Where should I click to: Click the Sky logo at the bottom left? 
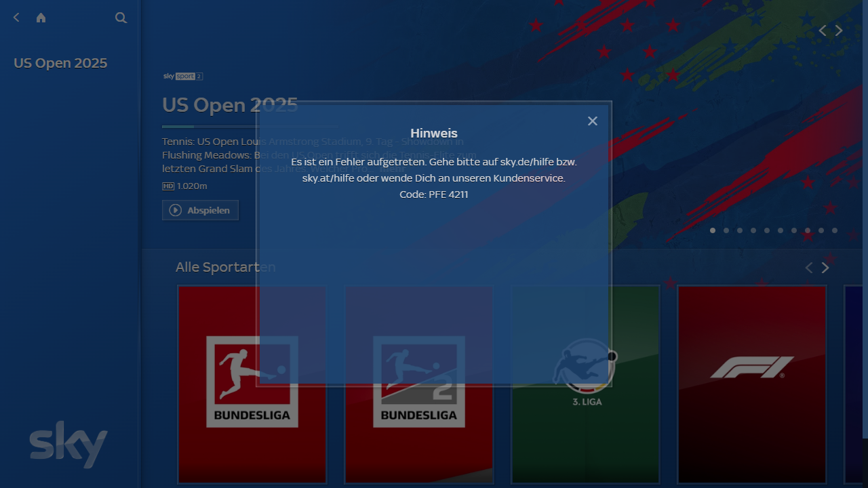pyautogui.click(x=68, y=445)
